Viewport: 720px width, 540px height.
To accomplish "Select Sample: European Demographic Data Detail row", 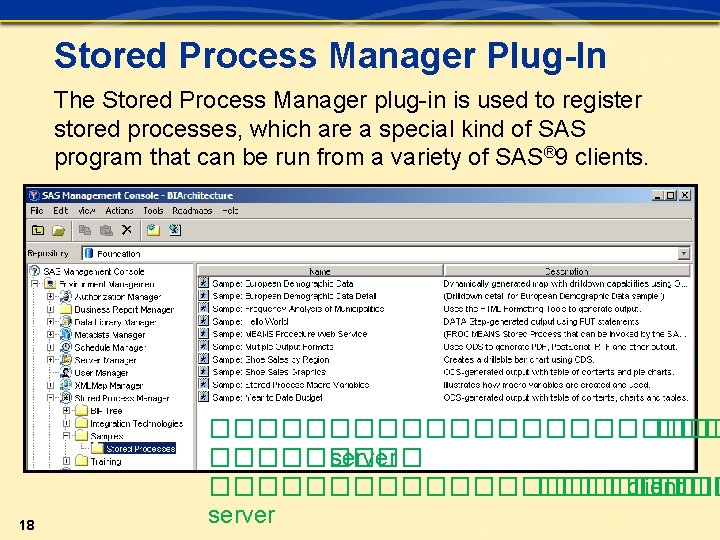I will 294,296.
